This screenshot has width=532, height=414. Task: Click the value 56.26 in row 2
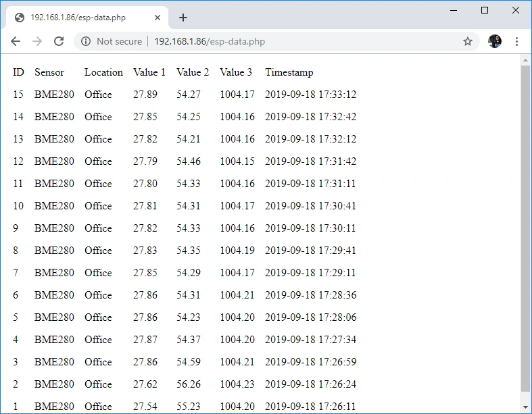click(x=189, y=384)
